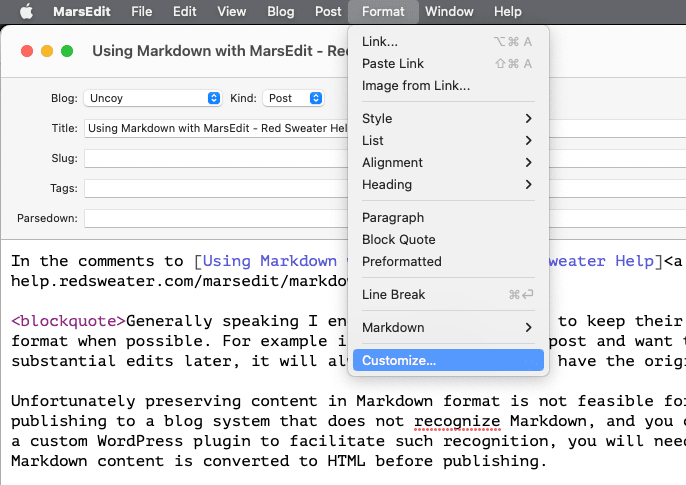
Task: Open the Help menu
Action: [508, 11]
